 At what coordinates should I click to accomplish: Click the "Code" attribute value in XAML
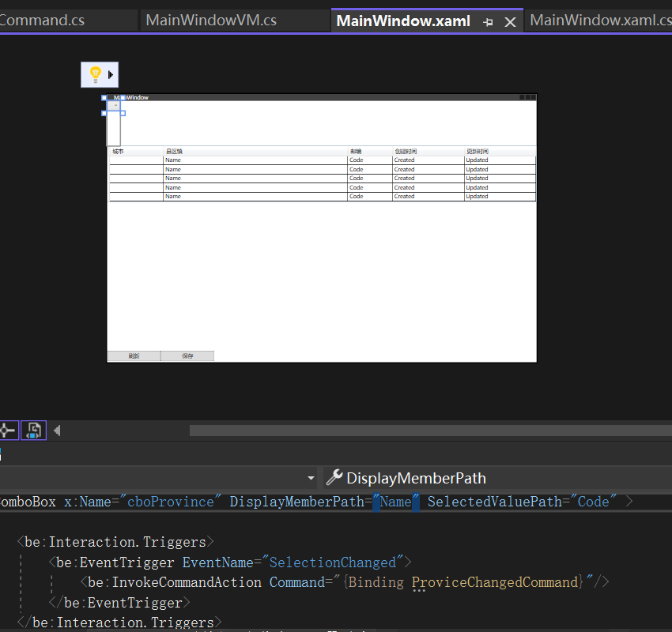(593, 502)
